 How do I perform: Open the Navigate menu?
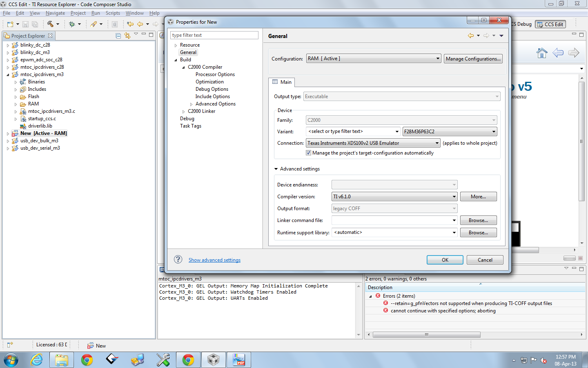pos(55,13)
